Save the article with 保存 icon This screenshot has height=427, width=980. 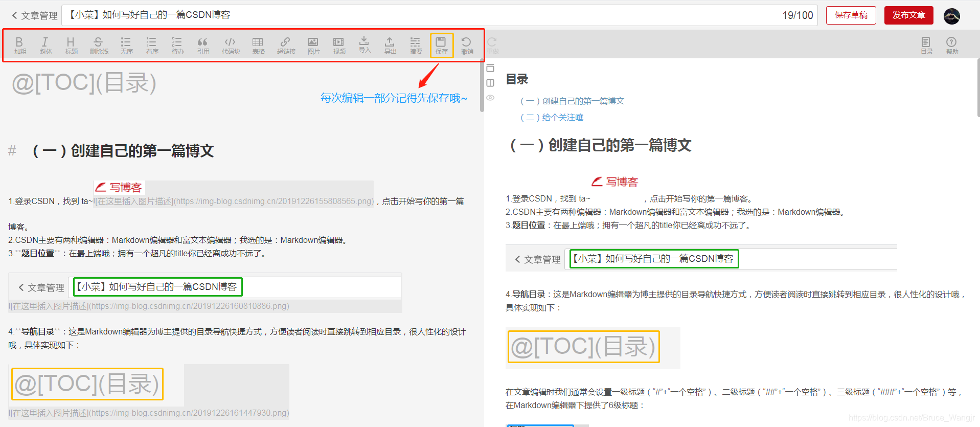point(442,45)
